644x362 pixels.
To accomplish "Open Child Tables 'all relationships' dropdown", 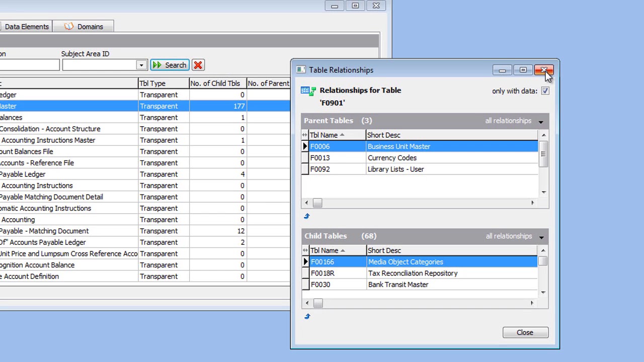I will (541, 237).
